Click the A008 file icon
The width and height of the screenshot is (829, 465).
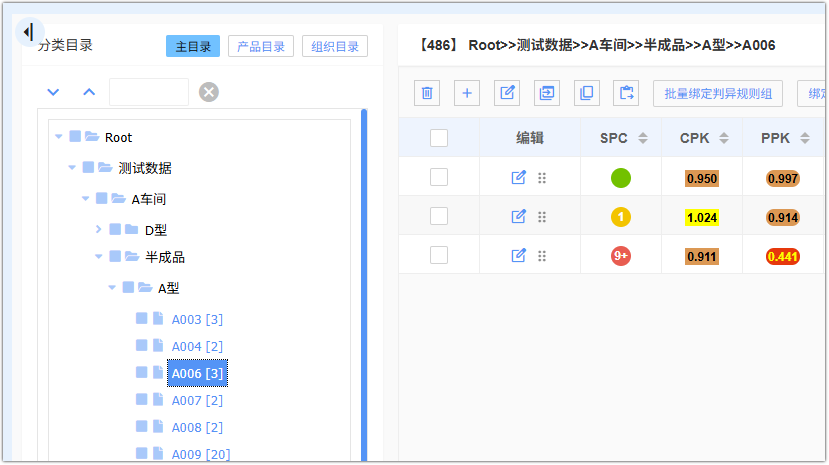158,426
